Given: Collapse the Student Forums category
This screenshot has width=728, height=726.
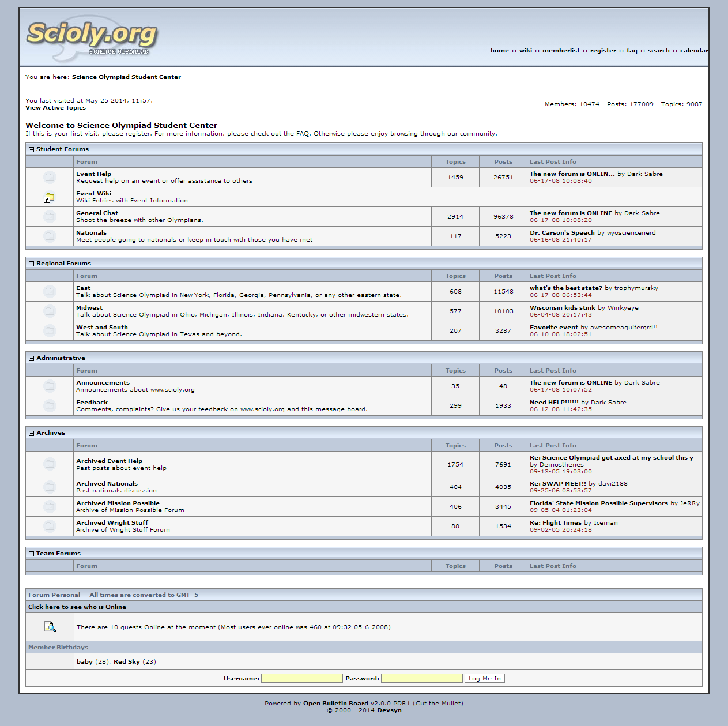Looking at the screenshot, I should [32, 149].
